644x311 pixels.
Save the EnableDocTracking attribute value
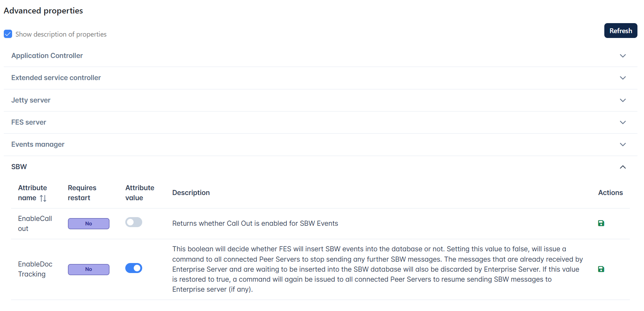(x=601, y=269)
